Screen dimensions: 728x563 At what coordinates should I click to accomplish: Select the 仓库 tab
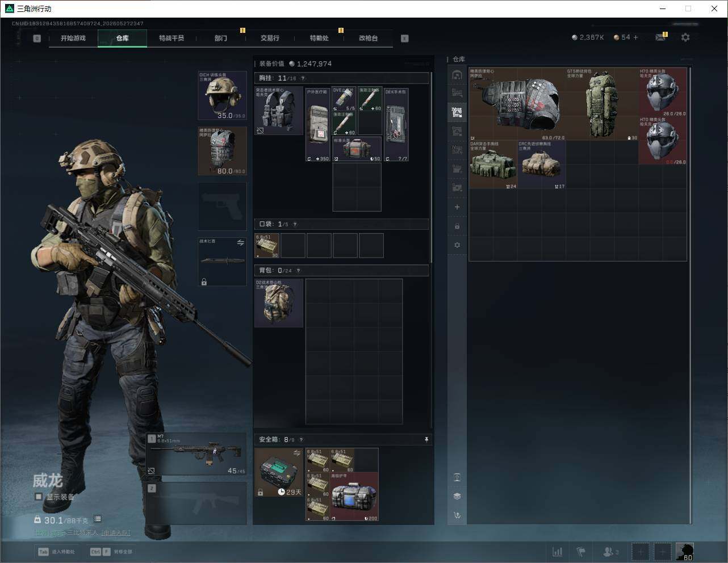point(123,38)
